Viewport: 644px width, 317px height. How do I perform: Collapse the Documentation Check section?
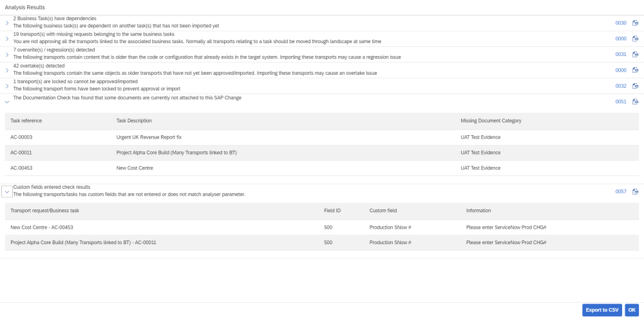pos(6,101)
